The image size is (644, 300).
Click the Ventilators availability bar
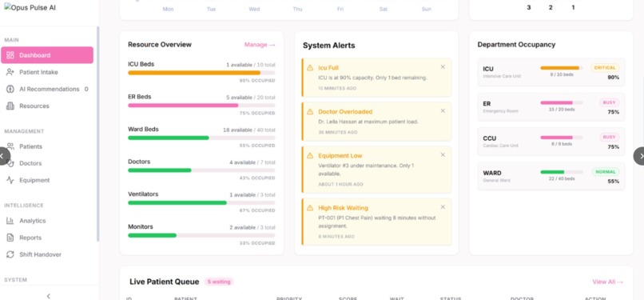pyautogui.click(x=201, y=202)
